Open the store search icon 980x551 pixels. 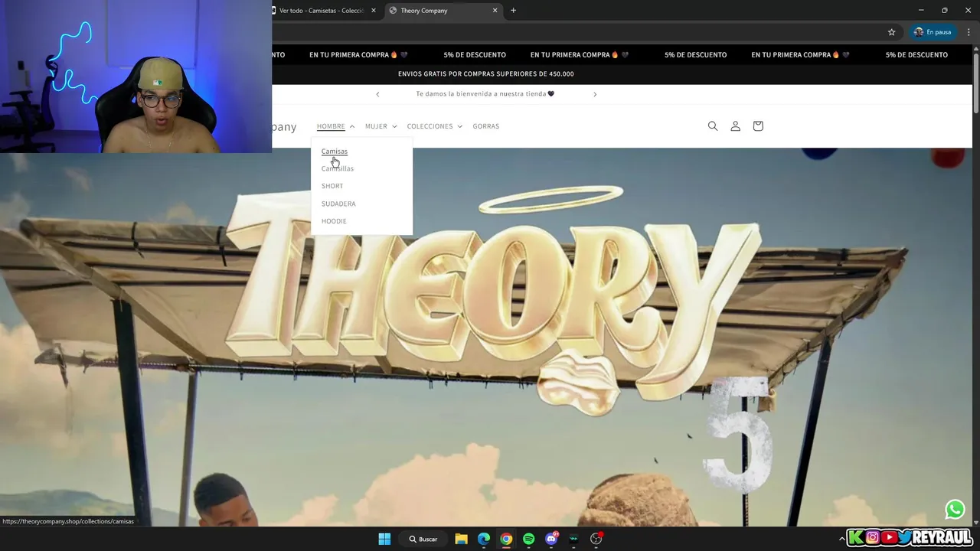[713, 126]
